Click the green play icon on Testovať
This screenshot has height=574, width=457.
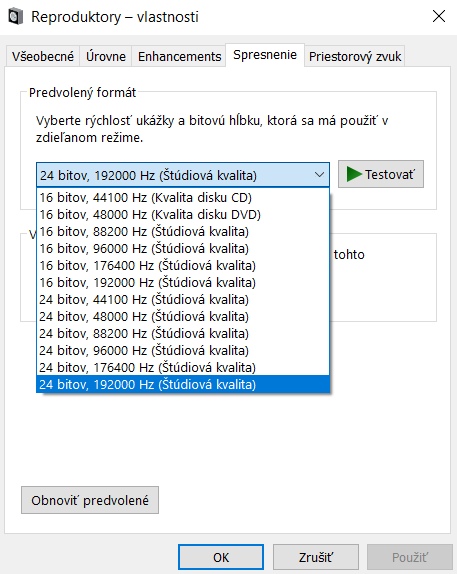point(354,174)
